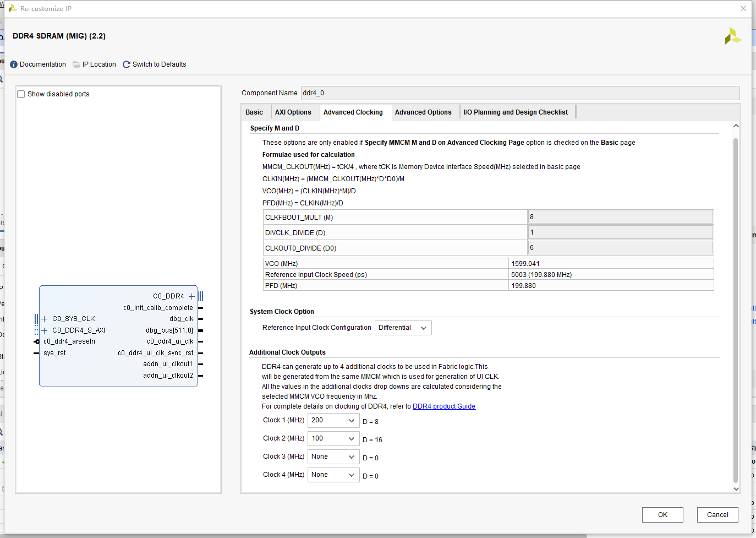Click the Switch to Defaults refresh icon
This screenshot has width=756, height=538.
tap(127, 64)
